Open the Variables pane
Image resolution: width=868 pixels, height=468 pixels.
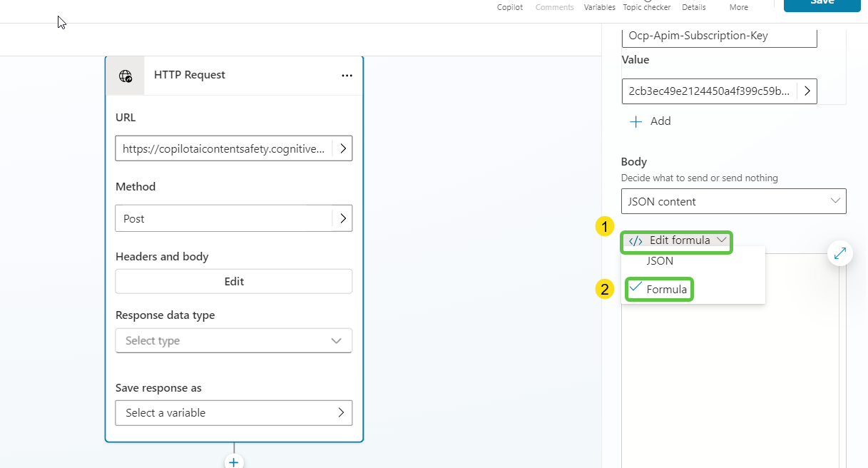(x=599, y=7)
